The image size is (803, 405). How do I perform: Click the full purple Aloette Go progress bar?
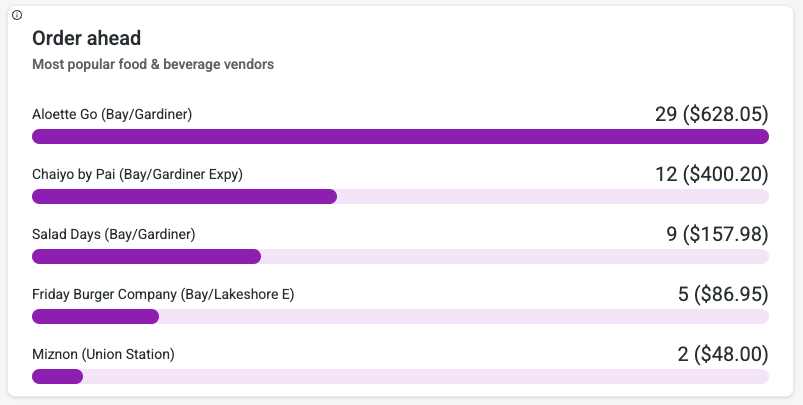pyautogui.click(x=400, y=137)
